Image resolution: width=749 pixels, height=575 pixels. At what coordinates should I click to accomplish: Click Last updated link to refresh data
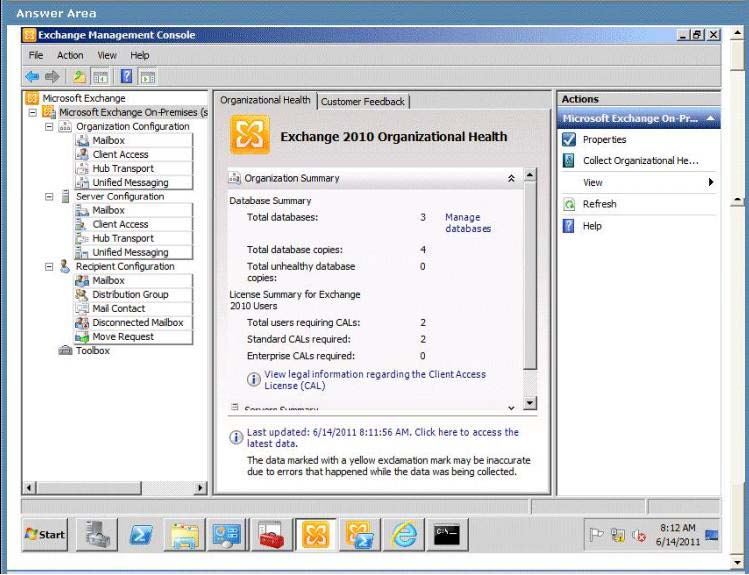click(382, 438)
